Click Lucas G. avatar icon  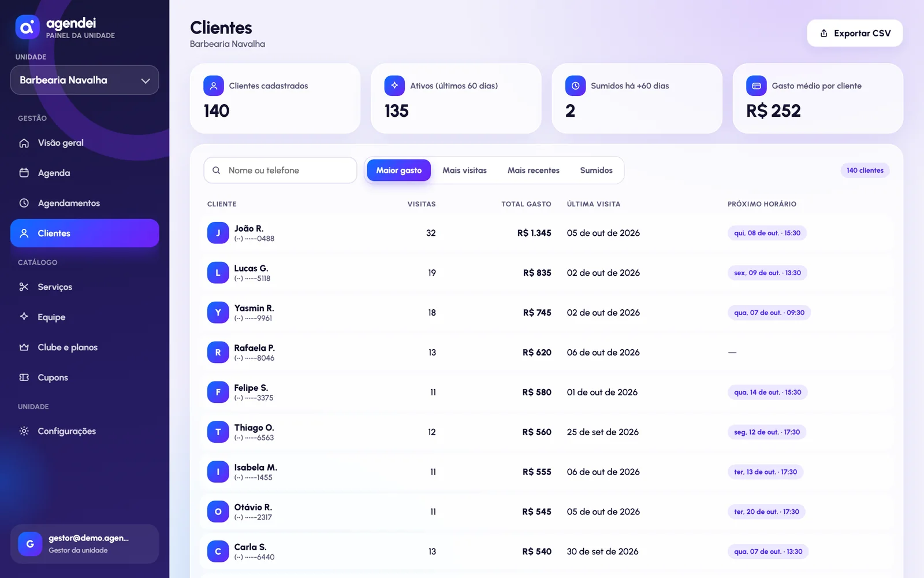point(218,273)
